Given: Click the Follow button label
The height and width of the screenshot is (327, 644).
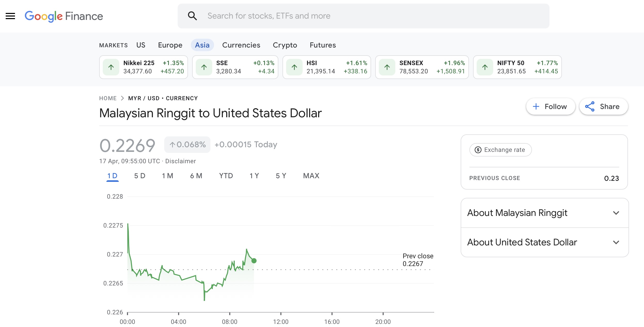Looking at the screenshot, I should pyautogui.click(x=556, y=106).
